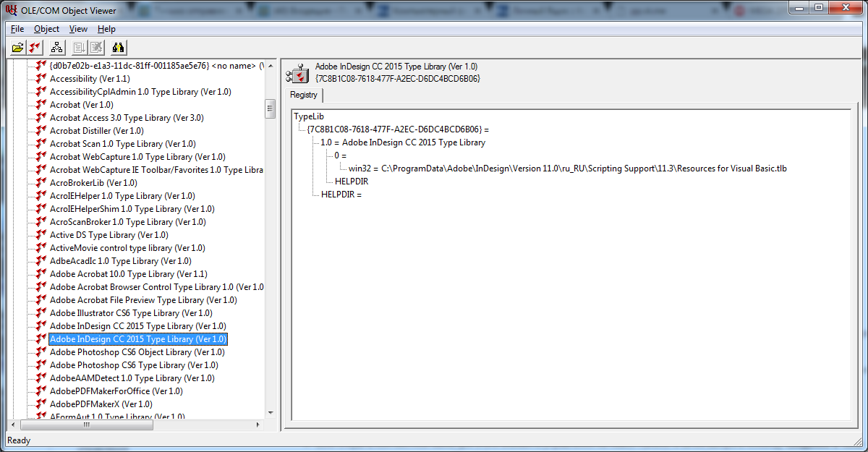Select Adobe Photoshop CS6 Object Library
The height and width of the screenshot is (452, 868).
(137, 352)
